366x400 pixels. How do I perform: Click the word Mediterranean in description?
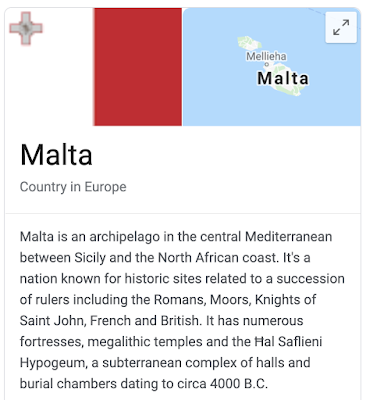(x=288, y=237)
